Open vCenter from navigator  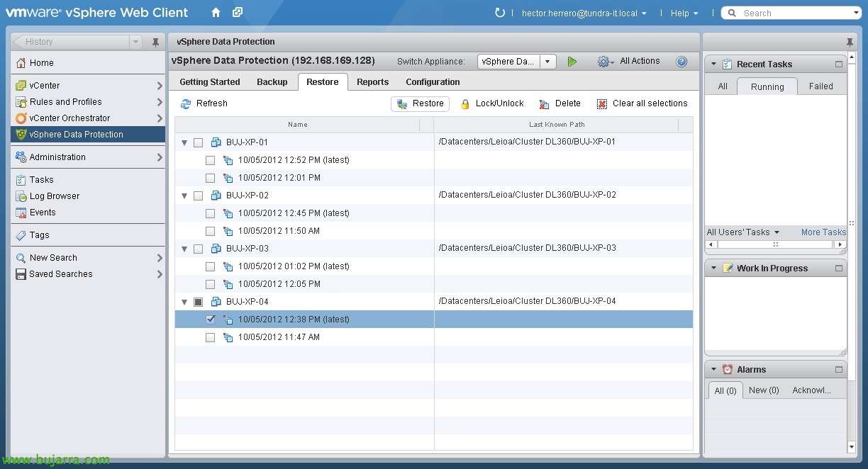(x=88, y=86)
